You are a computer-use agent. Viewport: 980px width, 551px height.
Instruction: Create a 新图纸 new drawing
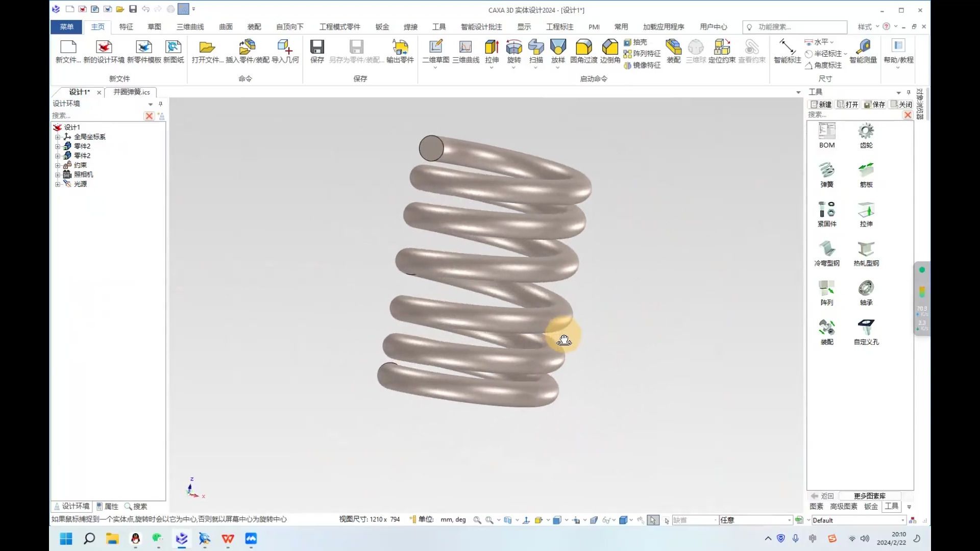(x=174, y=52)
